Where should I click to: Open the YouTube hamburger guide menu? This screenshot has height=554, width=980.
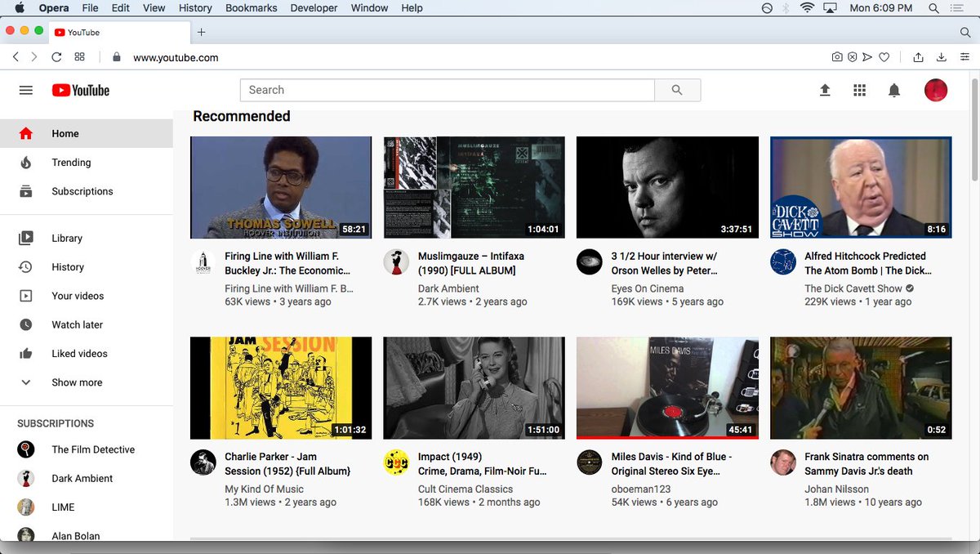[x=26, y=90]
